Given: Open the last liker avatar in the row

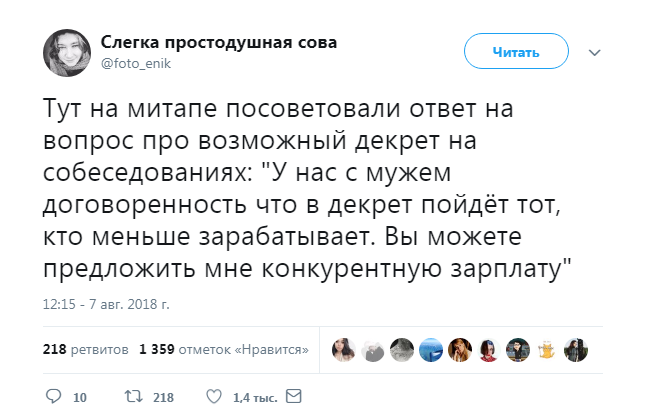Looking at the screenshot, I should (x=575, y=349).
